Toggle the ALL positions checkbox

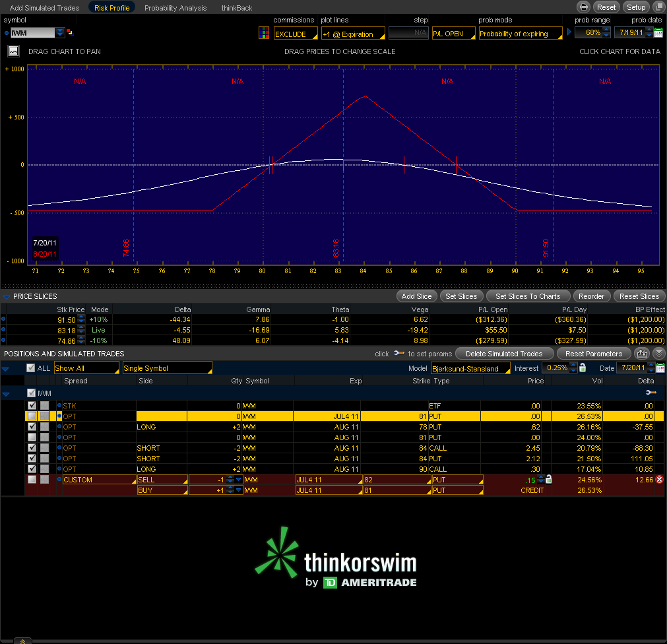pos(30,368)
